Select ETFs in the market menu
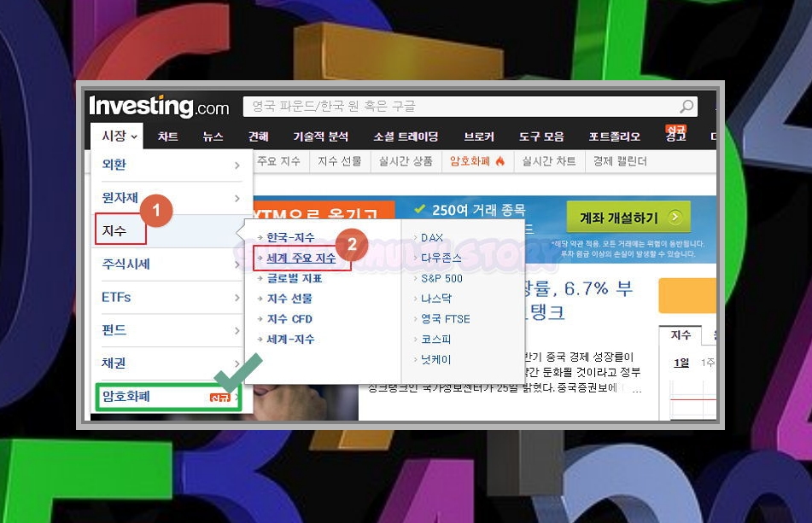 click(x=116, y=297)
